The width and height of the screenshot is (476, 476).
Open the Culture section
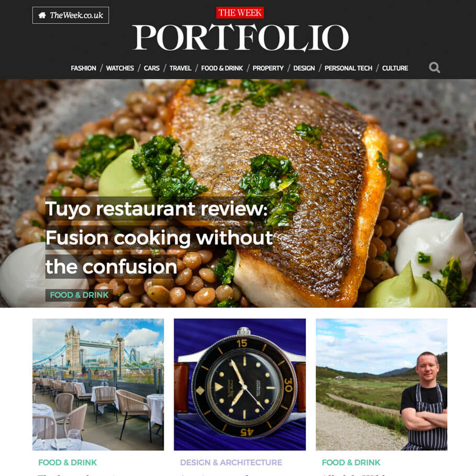[395, 68]
